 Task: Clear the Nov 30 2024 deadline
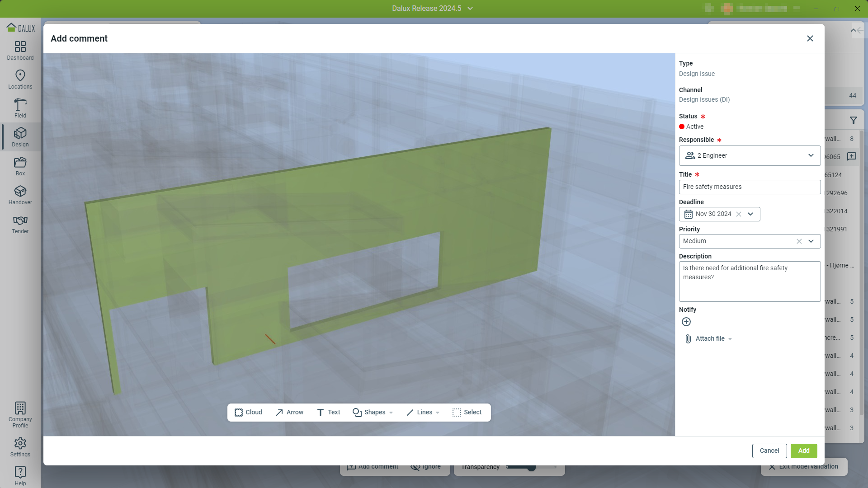pyautogui.click(x=739, y=214)
